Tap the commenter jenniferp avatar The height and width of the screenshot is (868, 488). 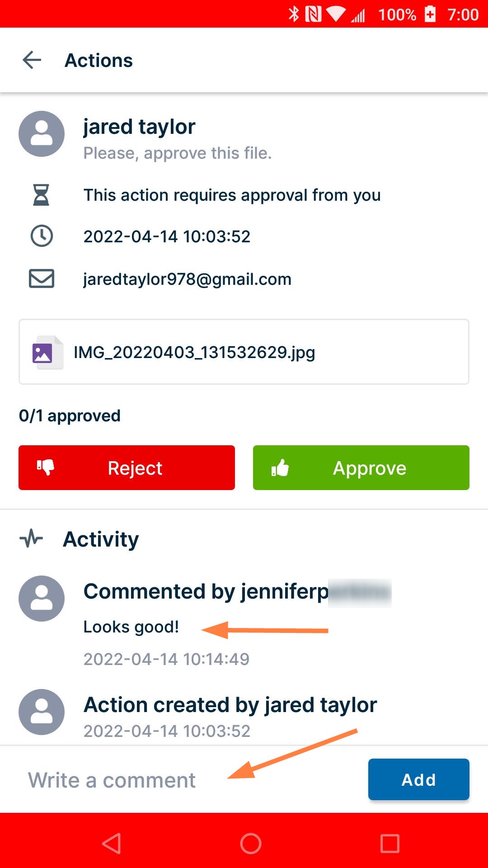[42, 599]
